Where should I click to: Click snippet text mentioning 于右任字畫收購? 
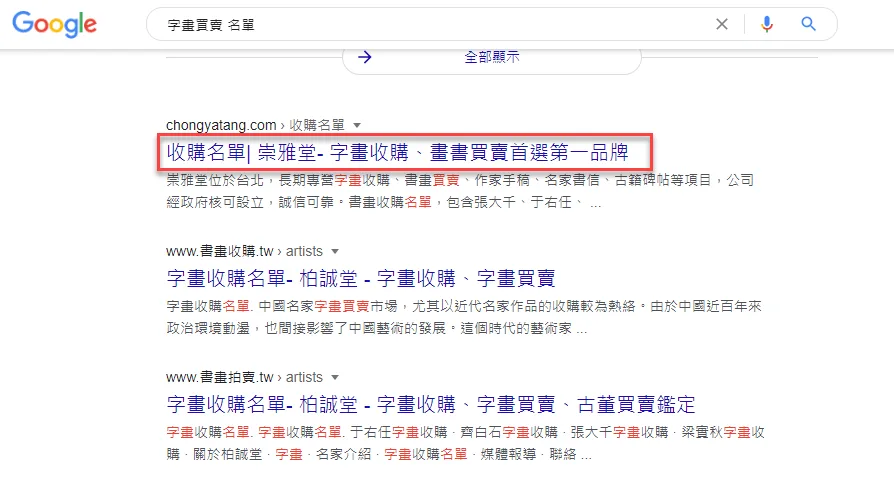coord(465,443)
